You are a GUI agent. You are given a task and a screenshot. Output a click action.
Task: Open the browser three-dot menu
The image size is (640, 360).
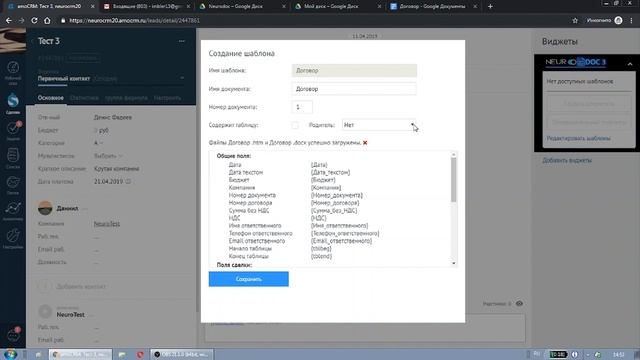[x=631, y=20]
